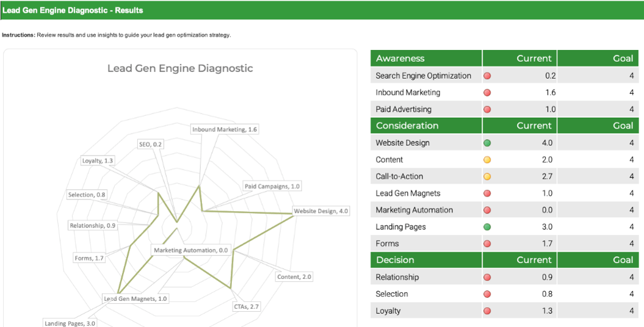
Task: Click the CTAs, 2.7 chart label
Action: point(247,306)
